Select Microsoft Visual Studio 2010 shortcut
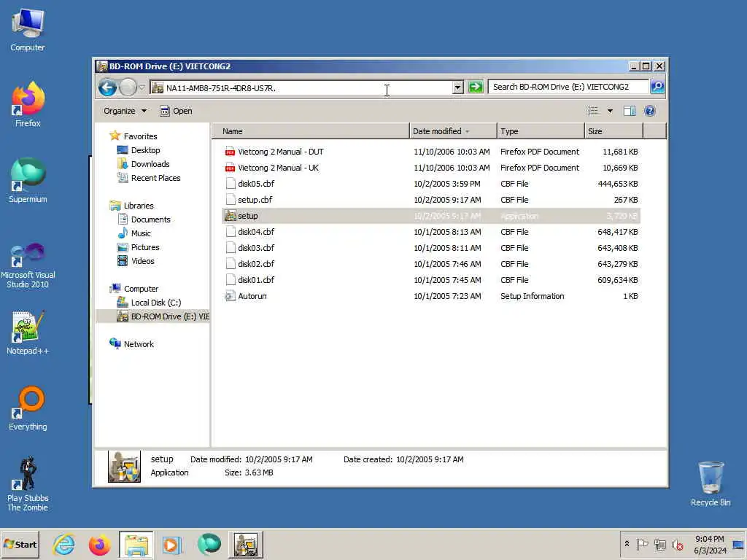 (x=28, y=265)
